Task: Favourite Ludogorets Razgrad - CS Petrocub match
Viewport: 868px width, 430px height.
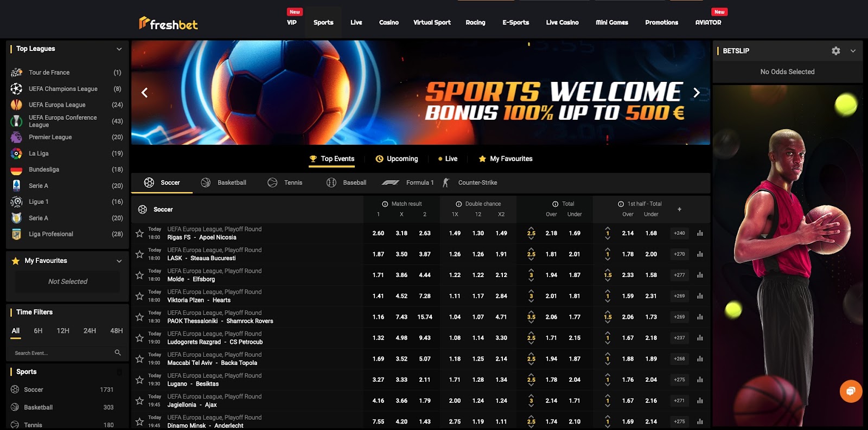Action: (139, 338)
